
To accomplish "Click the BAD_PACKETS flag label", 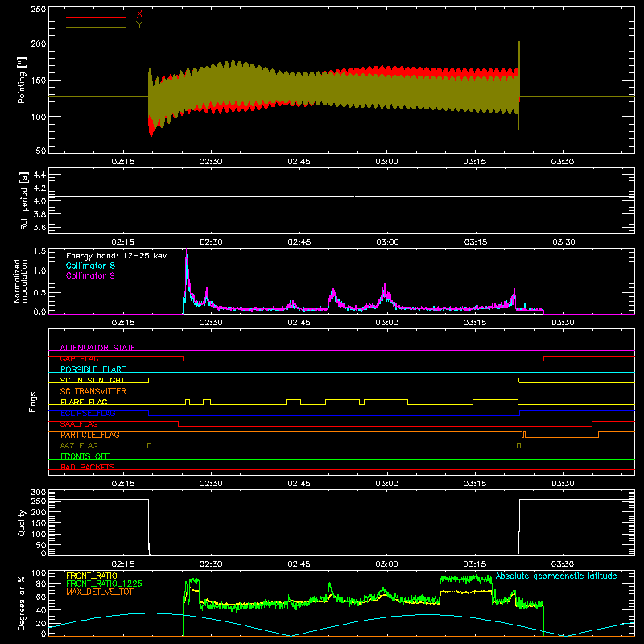I will click(88, 467).
